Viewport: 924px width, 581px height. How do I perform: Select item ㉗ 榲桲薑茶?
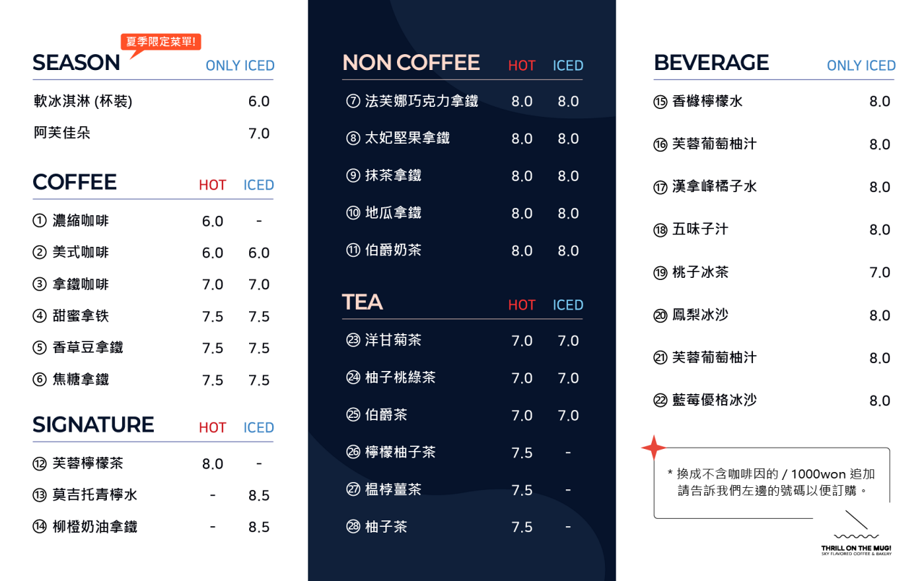(x=384, y=489)
